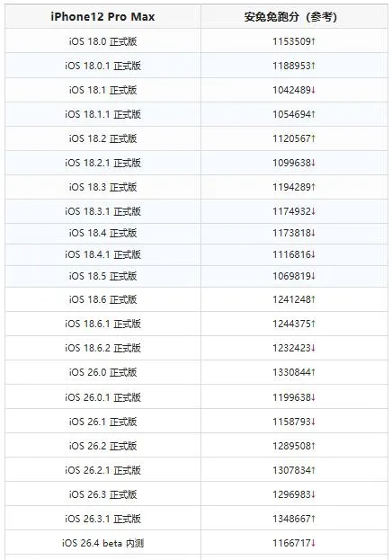Click the 1054694 score value

coord(294,114)
